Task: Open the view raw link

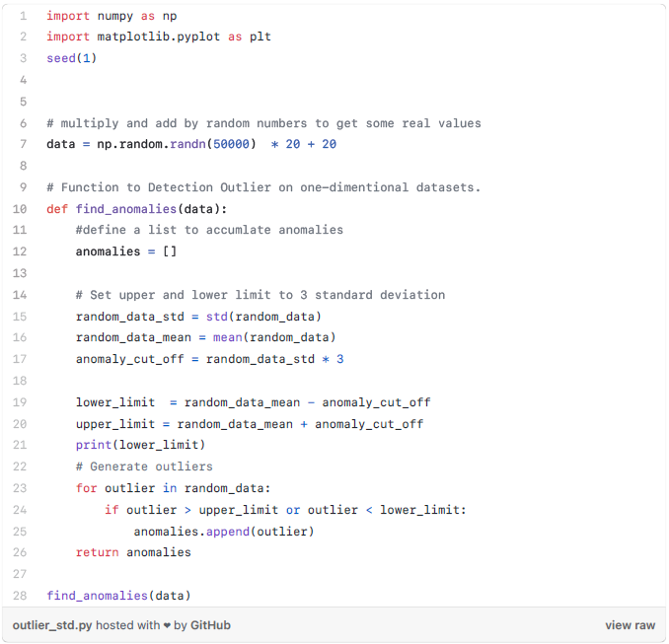Action: tap(630, 625)
